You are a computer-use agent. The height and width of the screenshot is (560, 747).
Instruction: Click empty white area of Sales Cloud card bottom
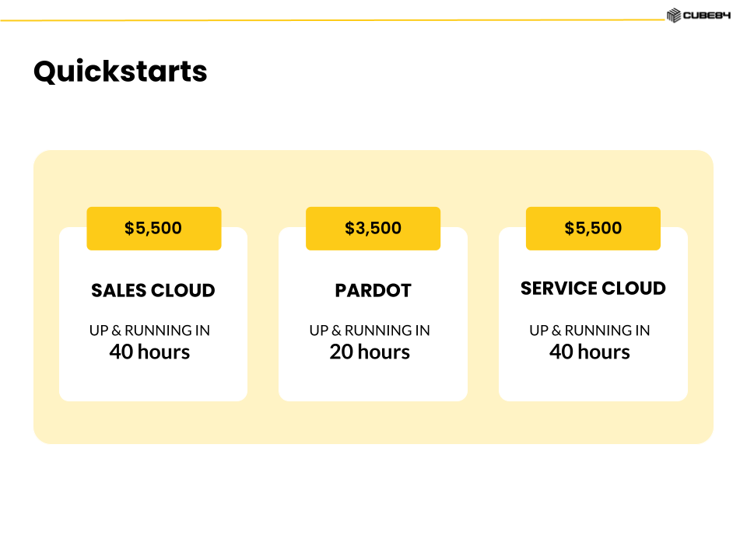153,383
